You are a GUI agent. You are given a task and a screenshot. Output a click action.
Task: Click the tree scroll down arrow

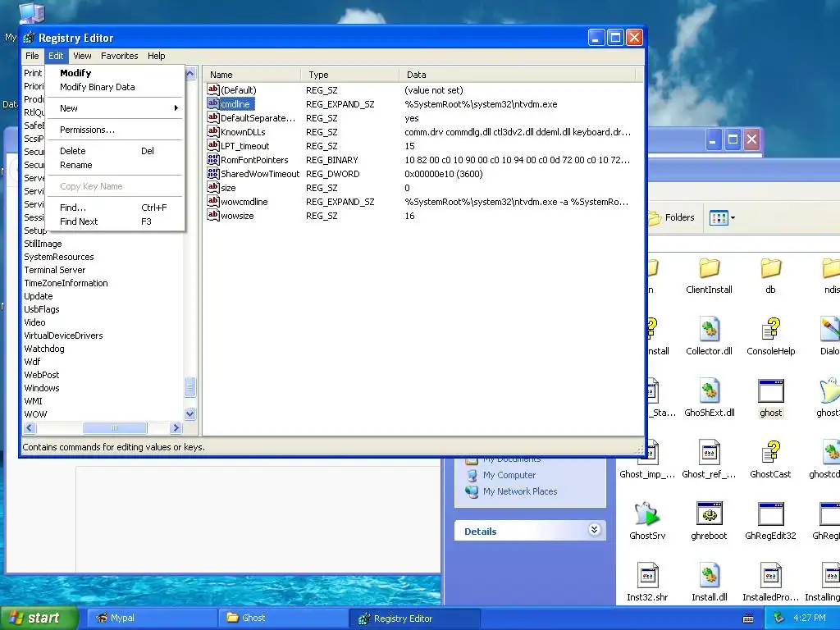pyautogui.click(x=189, y=413)
